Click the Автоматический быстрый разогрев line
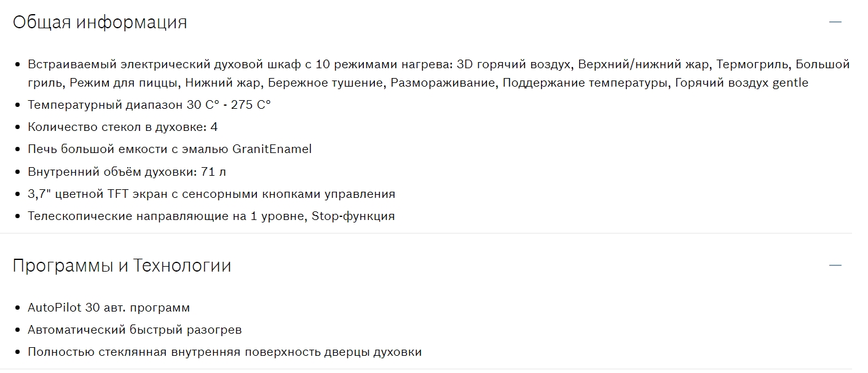 pos(135,330)
